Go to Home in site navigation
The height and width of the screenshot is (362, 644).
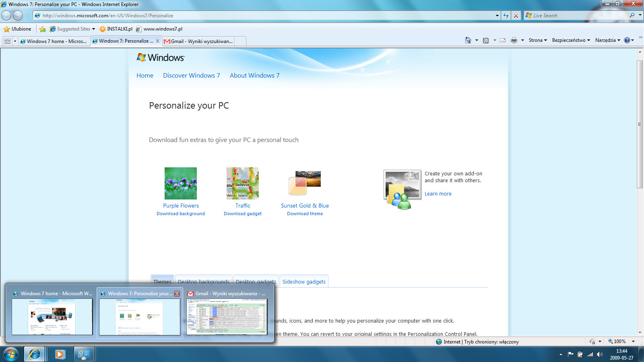tap(145, 76)
